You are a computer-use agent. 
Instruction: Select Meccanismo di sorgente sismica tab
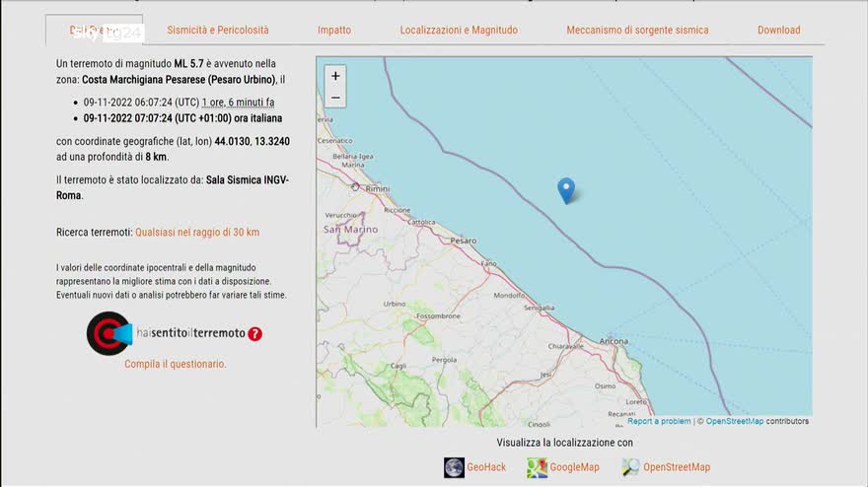tap(637, 31)
